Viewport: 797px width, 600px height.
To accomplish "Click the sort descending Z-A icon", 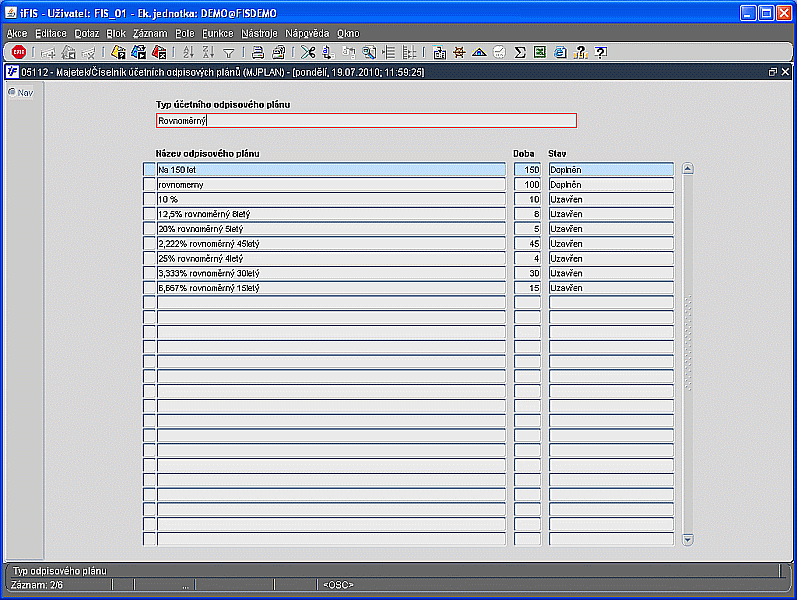I will pyautogui.click(x=208, y=52).
